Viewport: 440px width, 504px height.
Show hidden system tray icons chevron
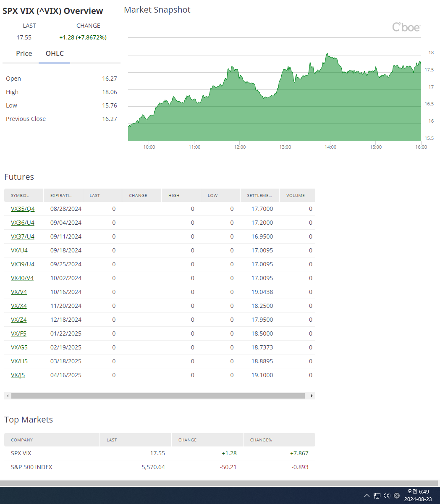(x=367, y=496)
